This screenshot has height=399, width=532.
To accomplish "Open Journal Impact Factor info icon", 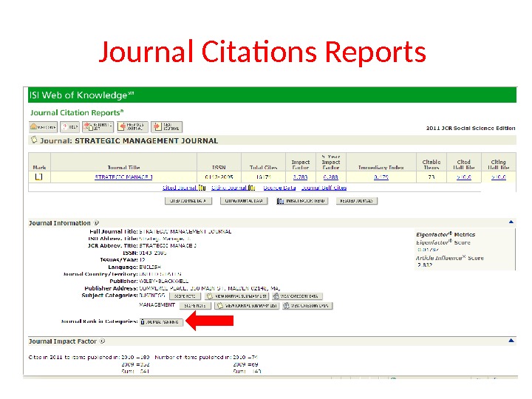I will [x=103, y=341].
